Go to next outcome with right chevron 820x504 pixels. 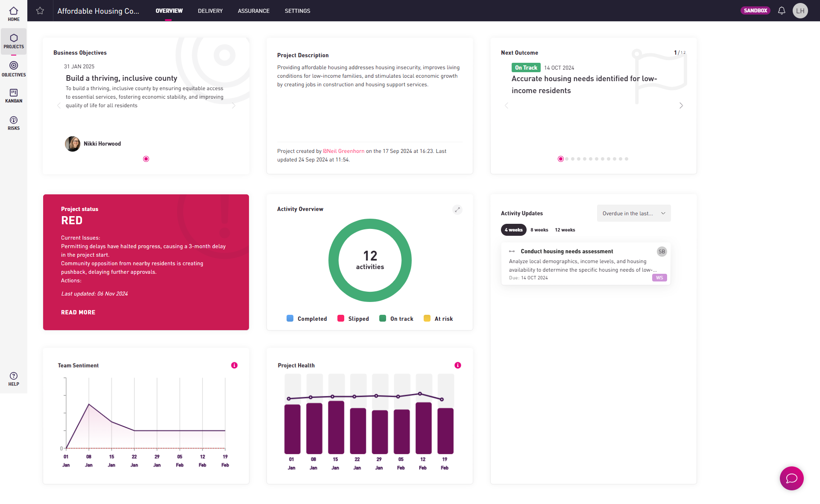point(681,105)
